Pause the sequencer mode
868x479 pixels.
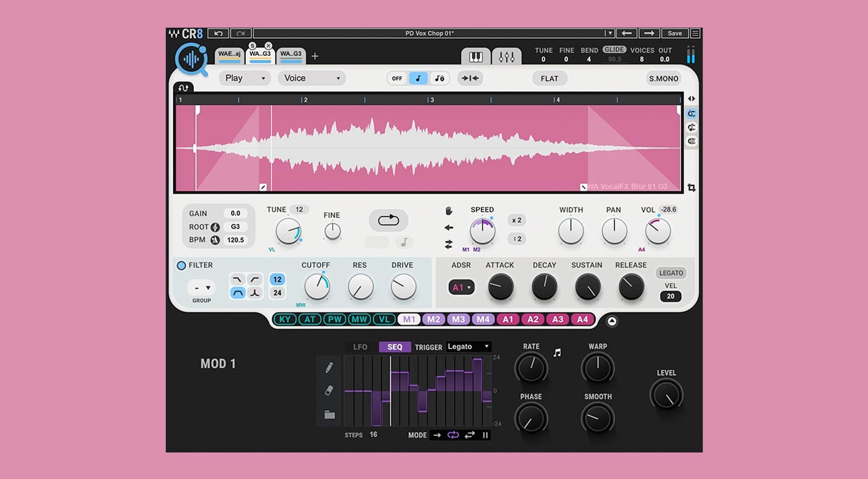tap(485, 435)
